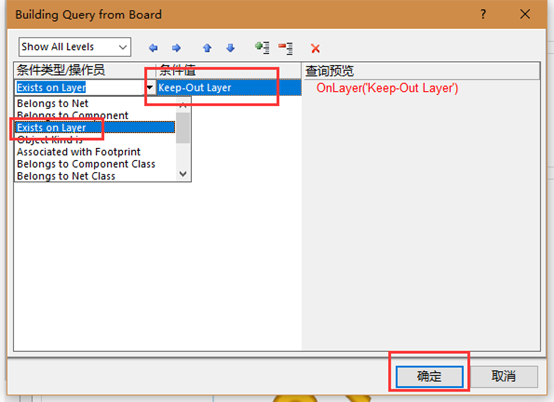The width and height of the screenshot is (554, 402).
Task: Choose Exists on Layer in list
Action: (95, 127)
